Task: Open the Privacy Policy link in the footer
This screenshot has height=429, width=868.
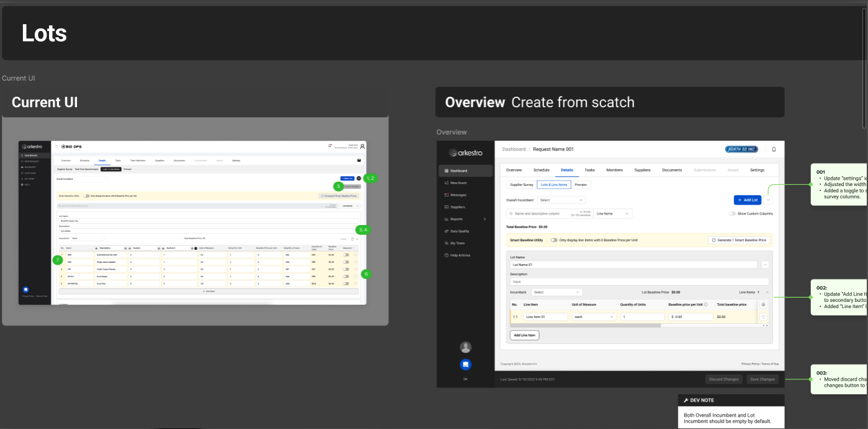Action: [749, 364]
